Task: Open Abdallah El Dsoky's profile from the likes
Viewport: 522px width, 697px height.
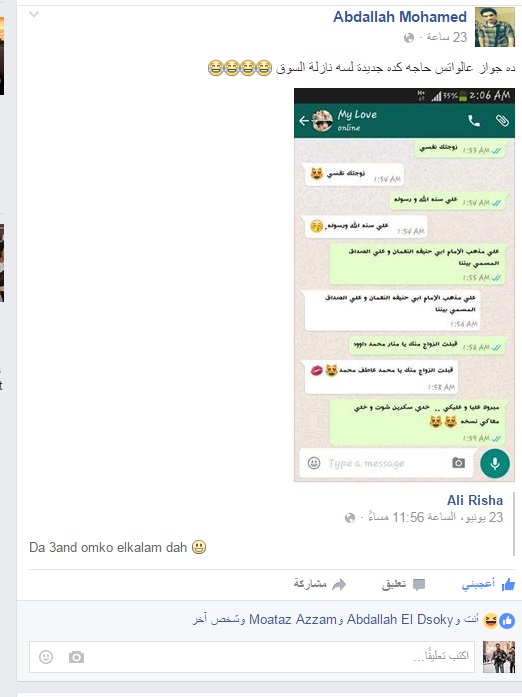Action: (x=400, y=619)
